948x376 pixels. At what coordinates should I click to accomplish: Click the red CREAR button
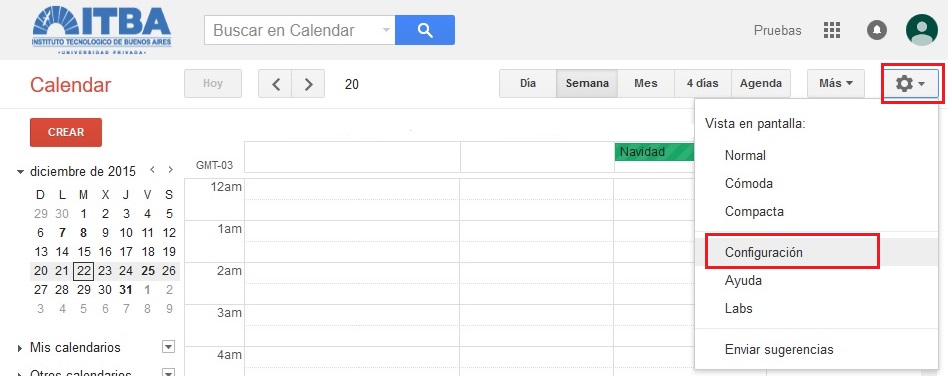[x=66, y=132]
